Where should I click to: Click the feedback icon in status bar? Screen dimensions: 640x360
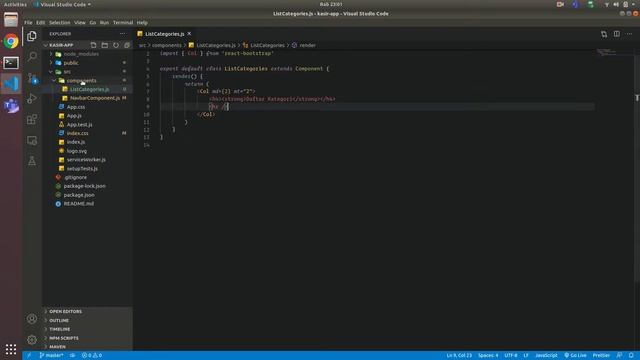coord(620,356)
